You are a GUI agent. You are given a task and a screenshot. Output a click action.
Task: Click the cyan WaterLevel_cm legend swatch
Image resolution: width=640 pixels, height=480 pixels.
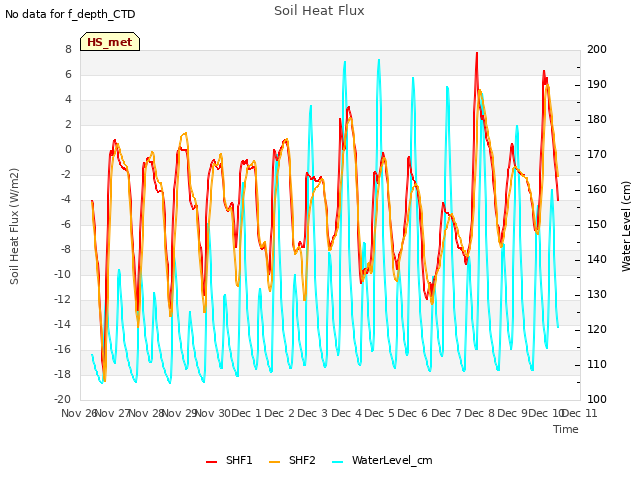[338, 462]
